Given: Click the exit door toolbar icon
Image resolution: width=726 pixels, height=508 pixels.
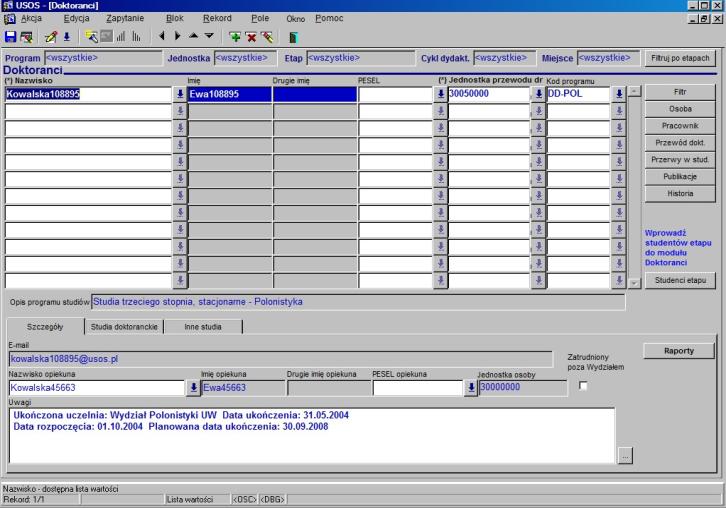Looking at the screenshot, I should [x=293, y=37].
